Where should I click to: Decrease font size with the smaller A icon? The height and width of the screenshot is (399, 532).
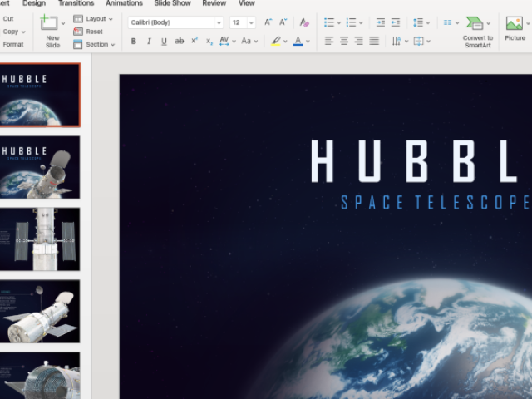coord(283,22)
